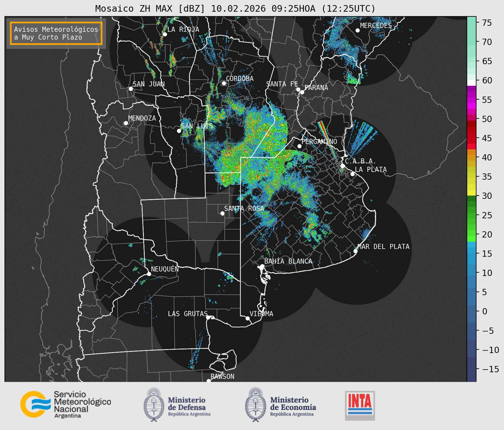Click the Viedma city marker dot

[248, 318]
